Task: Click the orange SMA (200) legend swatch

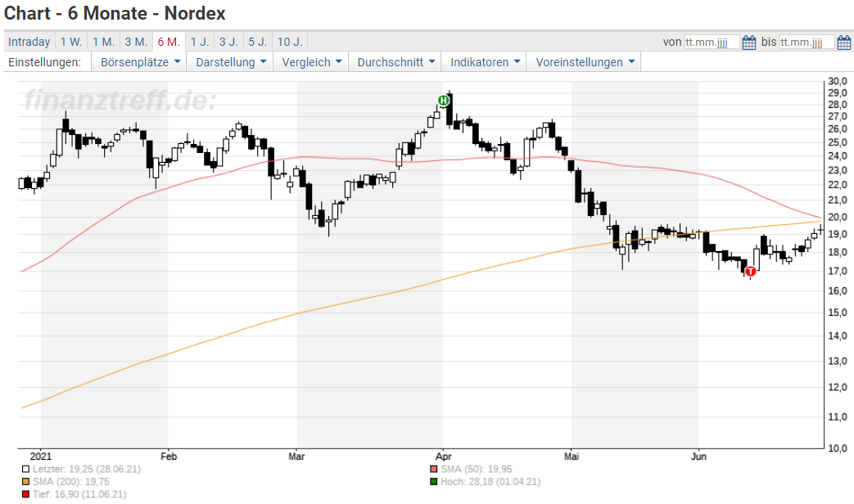Action: point(25,482)
